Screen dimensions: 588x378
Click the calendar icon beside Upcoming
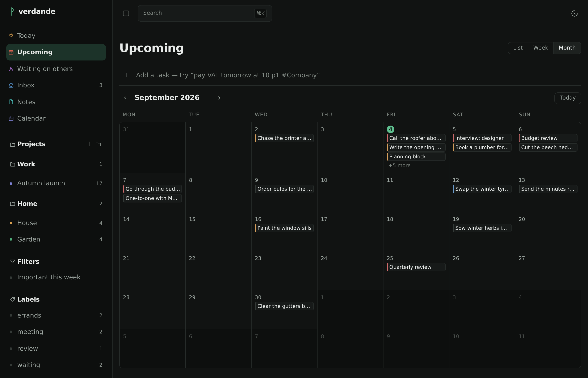[11, 52]
